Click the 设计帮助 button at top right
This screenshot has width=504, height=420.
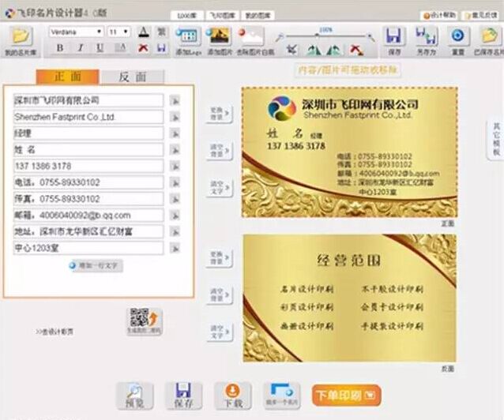(x=439, y=15)
